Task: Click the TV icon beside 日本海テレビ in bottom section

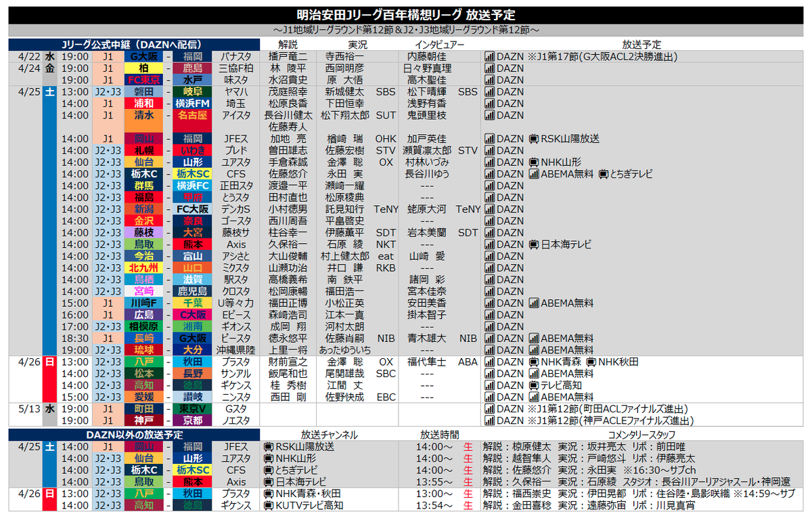Action: tap(268, 481)
